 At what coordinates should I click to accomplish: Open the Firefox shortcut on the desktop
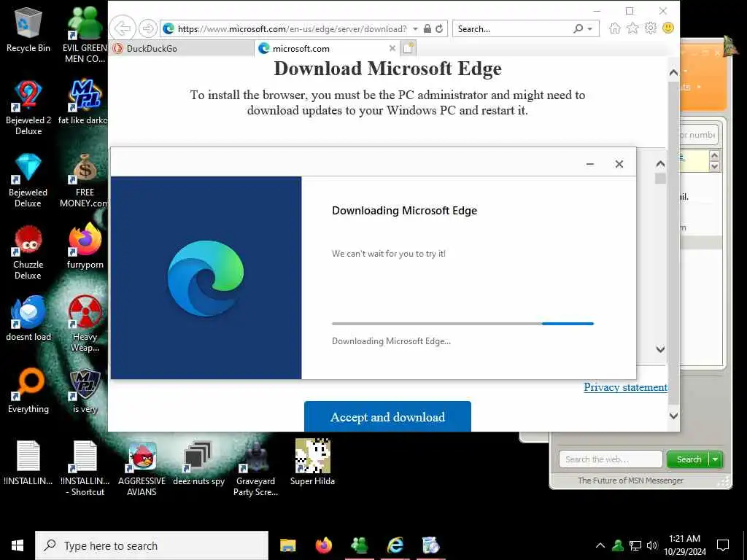coord(85,246)
